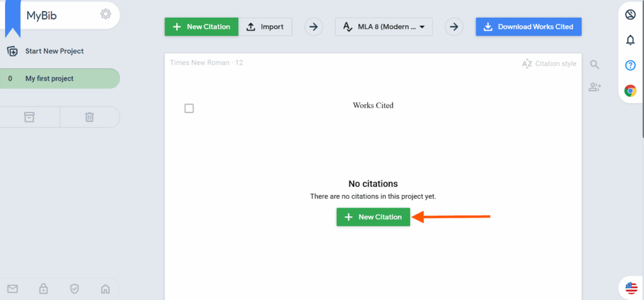This screenshot has width=644, height=300.
Task: Open the search magnifier icon
Action: [595, 65]
